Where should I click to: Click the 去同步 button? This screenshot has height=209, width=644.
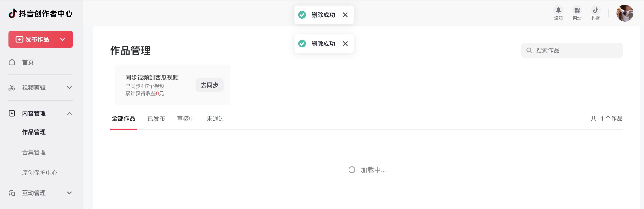tap(210, 85)
